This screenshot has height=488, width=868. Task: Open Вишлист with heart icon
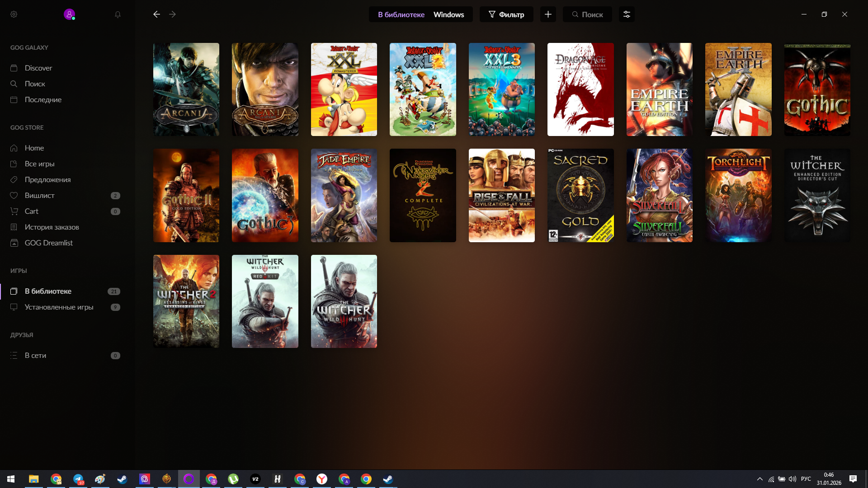tap(39, 195)
